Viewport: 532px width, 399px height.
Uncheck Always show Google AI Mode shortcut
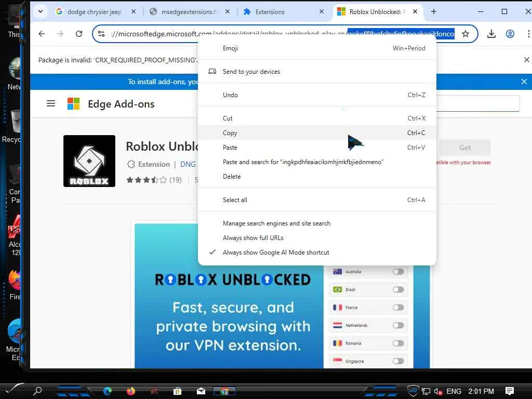tap(317, 253)
